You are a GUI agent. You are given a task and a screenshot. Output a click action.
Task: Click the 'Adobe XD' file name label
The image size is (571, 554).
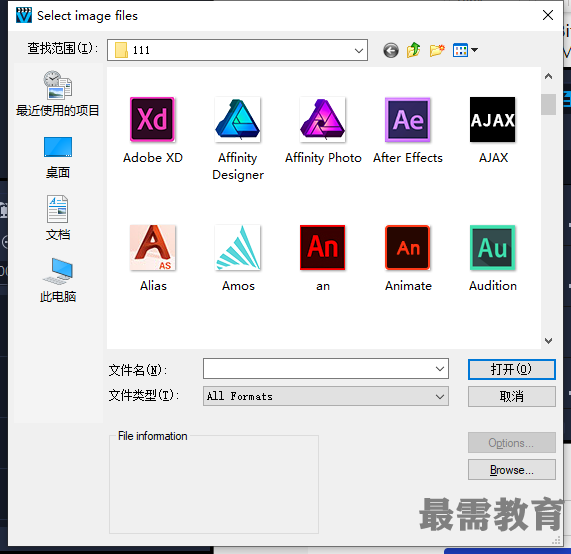153,158
